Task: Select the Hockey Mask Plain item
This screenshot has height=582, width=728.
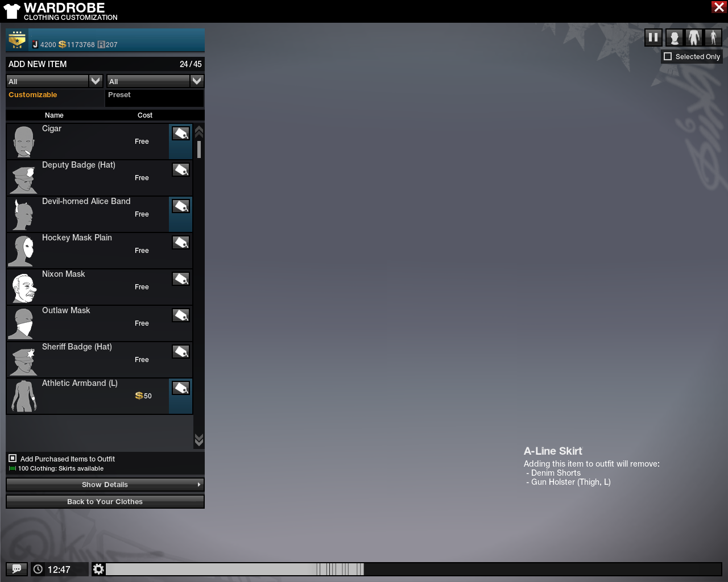Action: tap(85, 250)
